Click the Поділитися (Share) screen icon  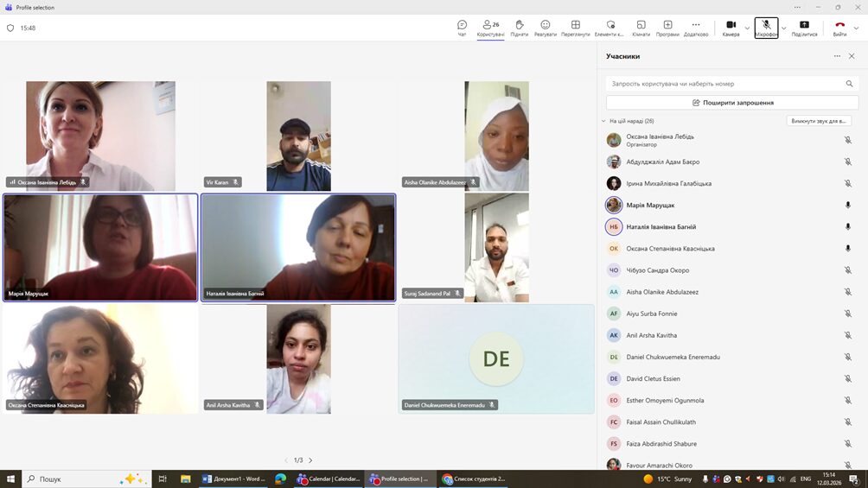point(804,25)
